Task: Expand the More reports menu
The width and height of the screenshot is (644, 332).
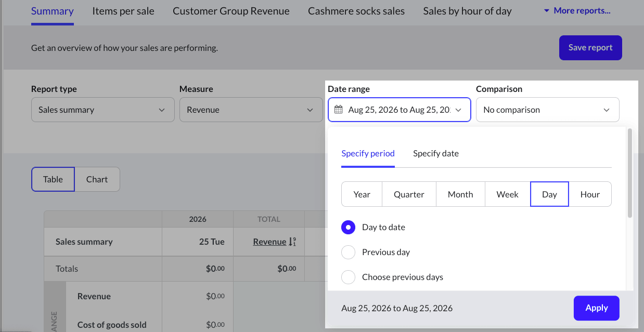Action: 577,10
